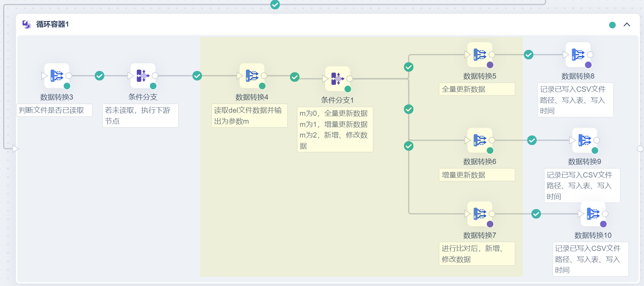Click the 数据转换9 node icon

[585, 140]
